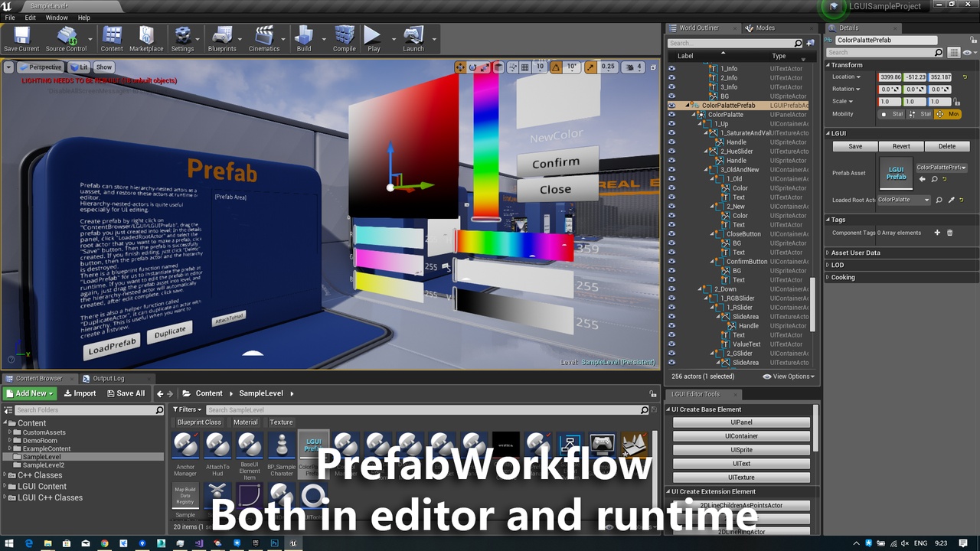
Task: Click the World Outliner search field
Action: (x=730, y=44)
